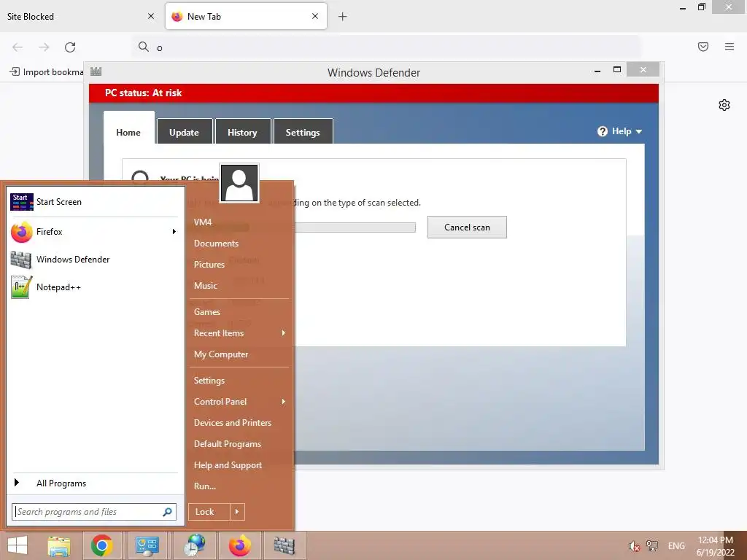
Task: Open File Explorer from taskbar
Action: [x=59, y=545]
